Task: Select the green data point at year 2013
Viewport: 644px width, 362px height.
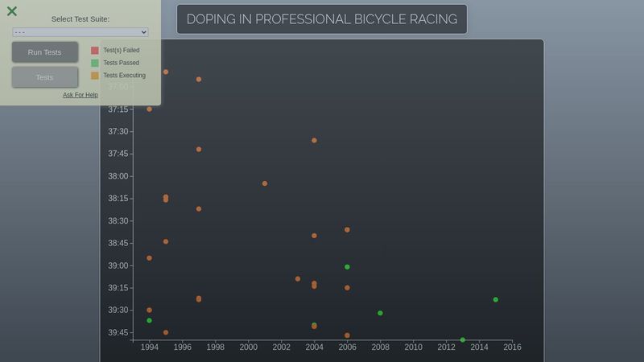Action: pos(463,339)
